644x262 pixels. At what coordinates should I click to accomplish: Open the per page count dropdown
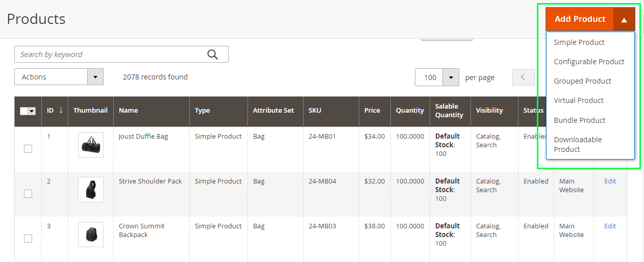coord(451,77)
